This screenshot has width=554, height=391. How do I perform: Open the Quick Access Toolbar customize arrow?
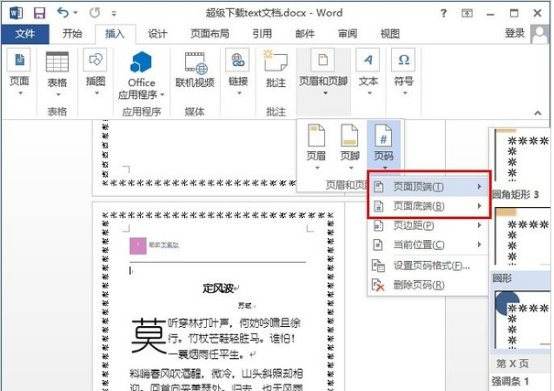coord(114,13)
